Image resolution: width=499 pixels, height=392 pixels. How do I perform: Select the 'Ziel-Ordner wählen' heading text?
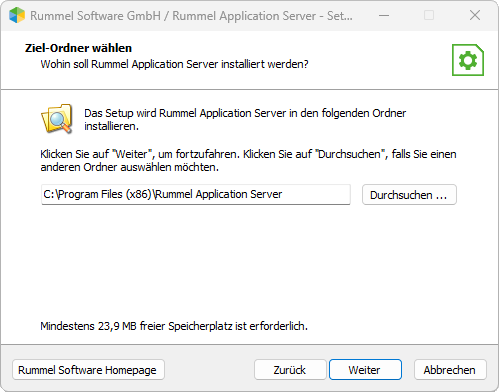click(x=78, y=48)
